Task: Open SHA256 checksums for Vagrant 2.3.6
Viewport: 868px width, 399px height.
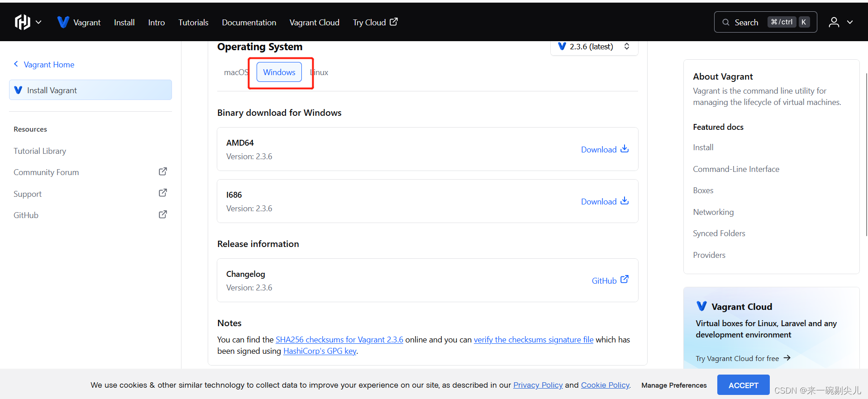Action: (x=339, y=339)
